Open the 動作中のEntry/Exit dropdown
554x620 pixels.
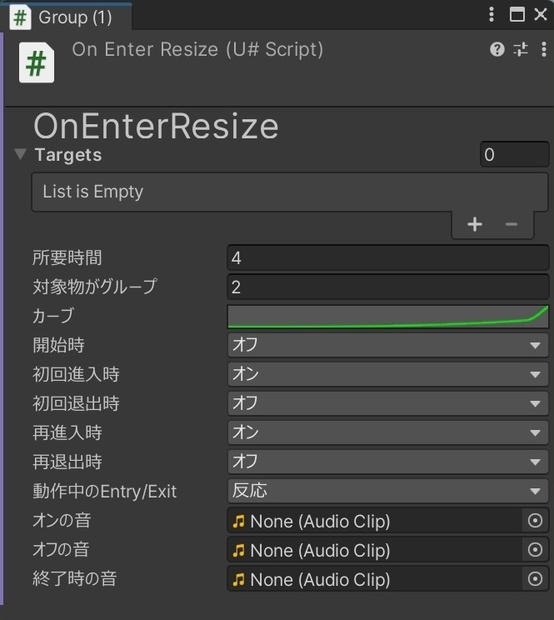coord(388,491)
